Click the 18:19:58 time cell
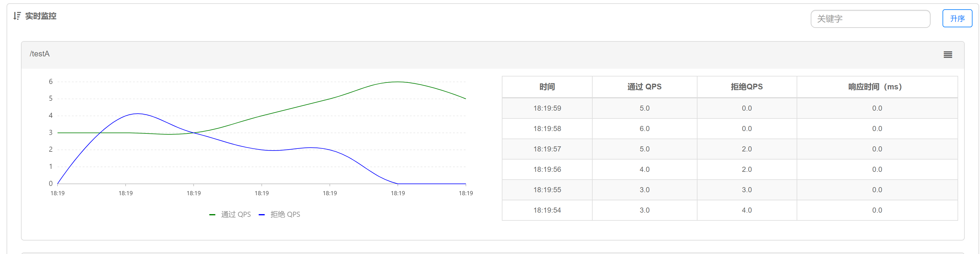The height and width of the screenshot is (254, 980). [547, 129]
